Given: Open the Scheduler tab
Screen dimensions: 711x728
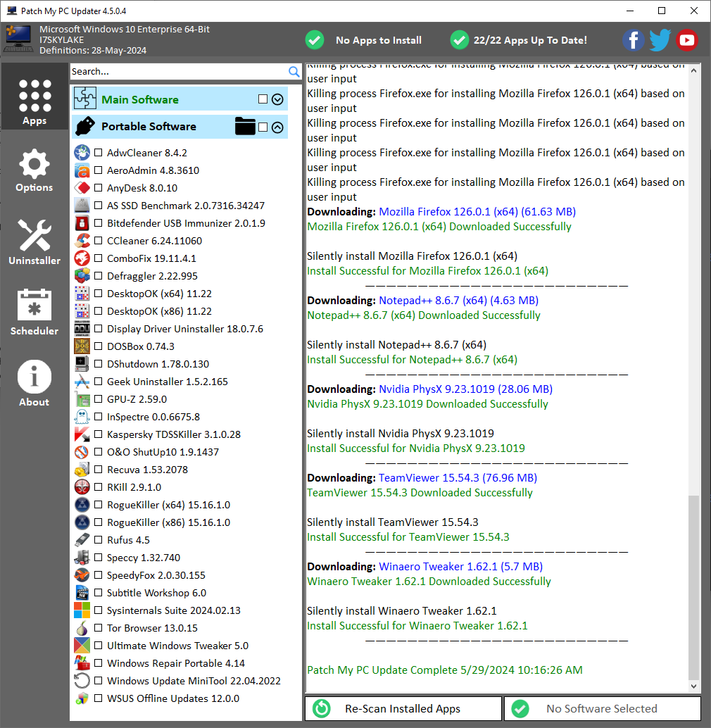Looking at the screenshot, I should click(34, 313).
